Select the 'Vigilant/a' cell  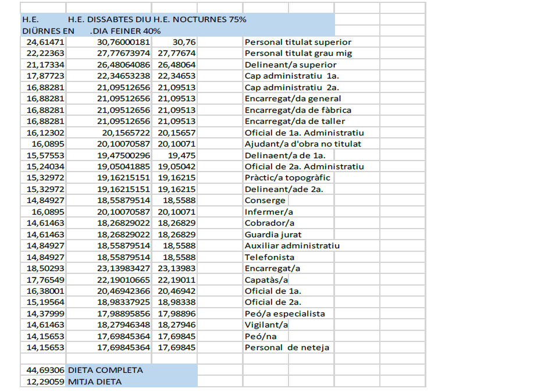[x=266, y=325]
